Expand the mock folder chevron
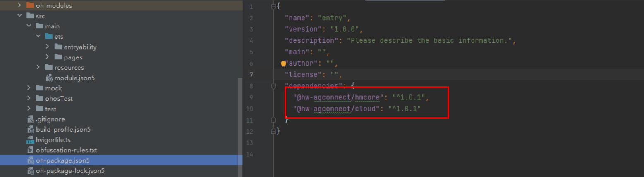 click(29, 88)
